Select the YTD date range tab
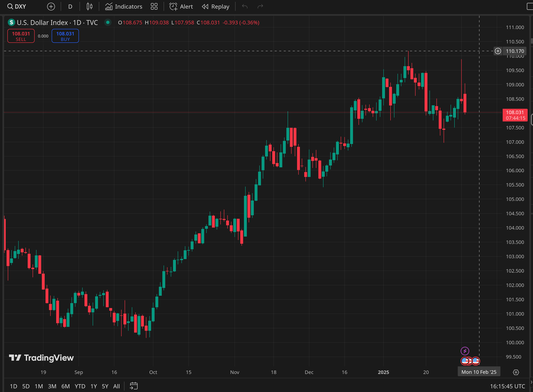The width and height of the screenshot is (533, 392). pos(80,386)
